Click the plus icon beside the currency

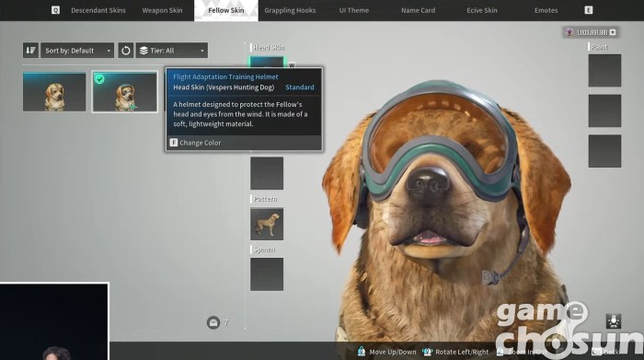pos(613,32)
